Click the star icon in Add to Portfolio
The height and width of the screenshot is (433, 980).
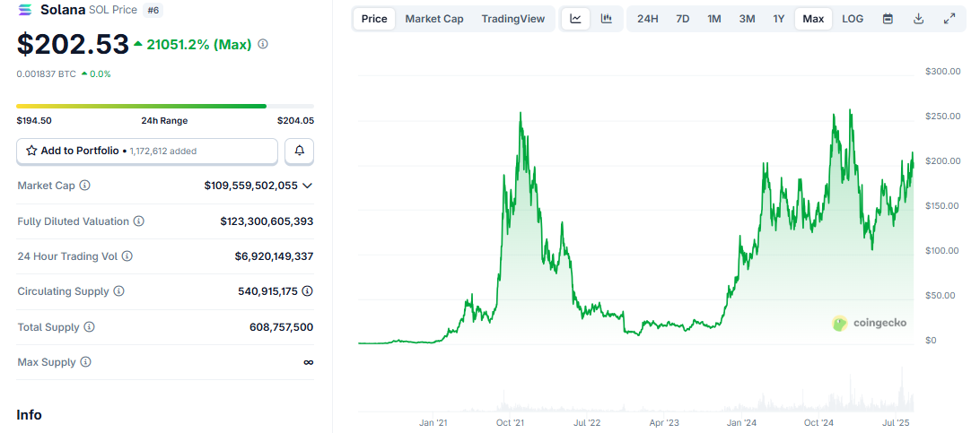[x=31, y=151]
